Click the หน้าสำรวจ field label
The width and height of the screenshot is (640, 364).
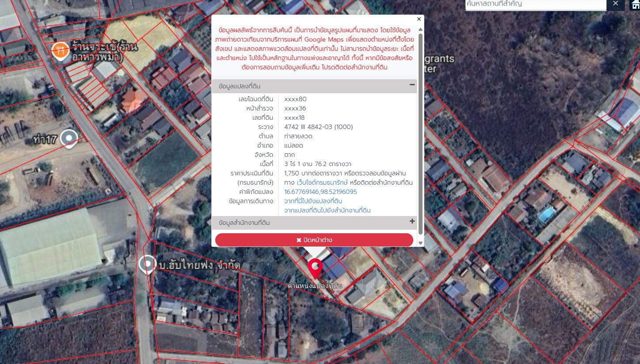260,108
